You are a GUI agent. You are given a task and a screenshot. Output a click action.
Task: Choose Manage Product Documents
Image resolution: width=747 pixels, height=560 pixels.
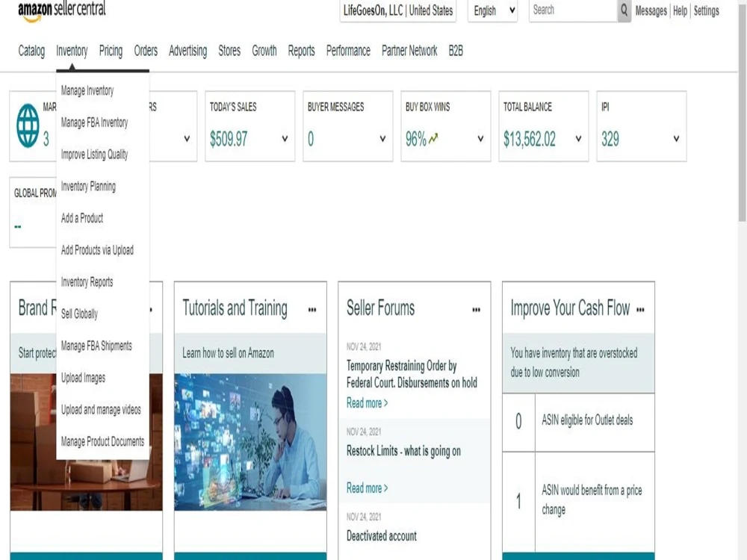[x=102, y=441]
